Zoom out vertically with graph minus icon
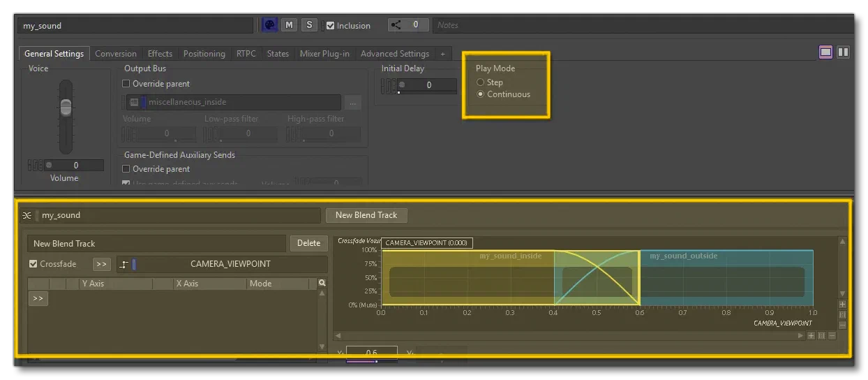Image resolution: width=868 pixels, height=380 pixels. click(842, 325)
